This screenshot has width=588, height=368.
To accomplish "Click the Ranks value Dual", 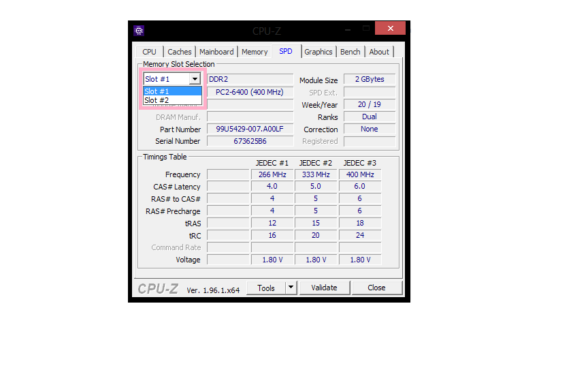I will (370, 117).
